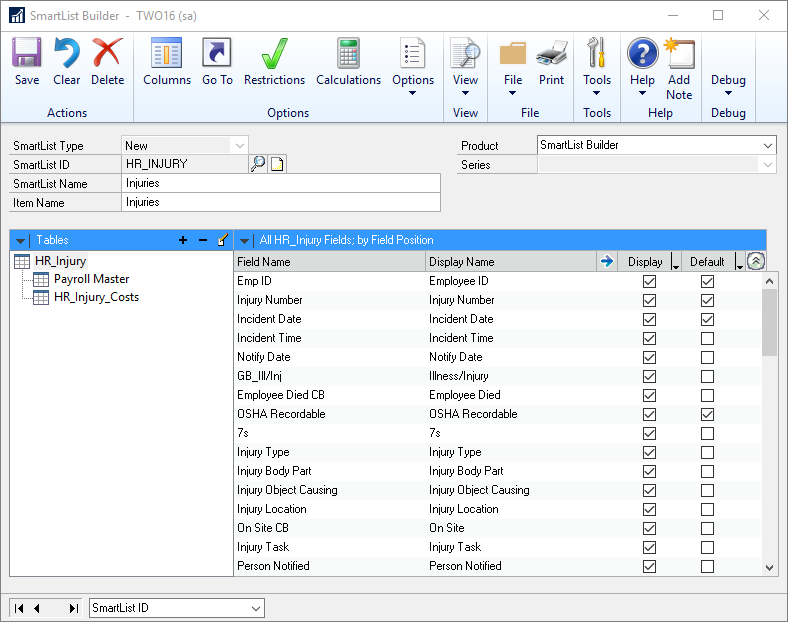Click the Add Note icon
The image size is (788, 622).
point(679,53)
